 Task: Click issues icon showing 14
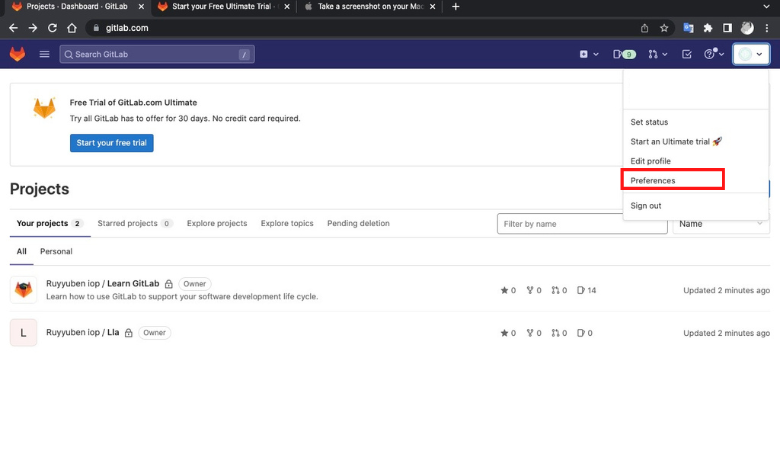click(x=581, y=290)
